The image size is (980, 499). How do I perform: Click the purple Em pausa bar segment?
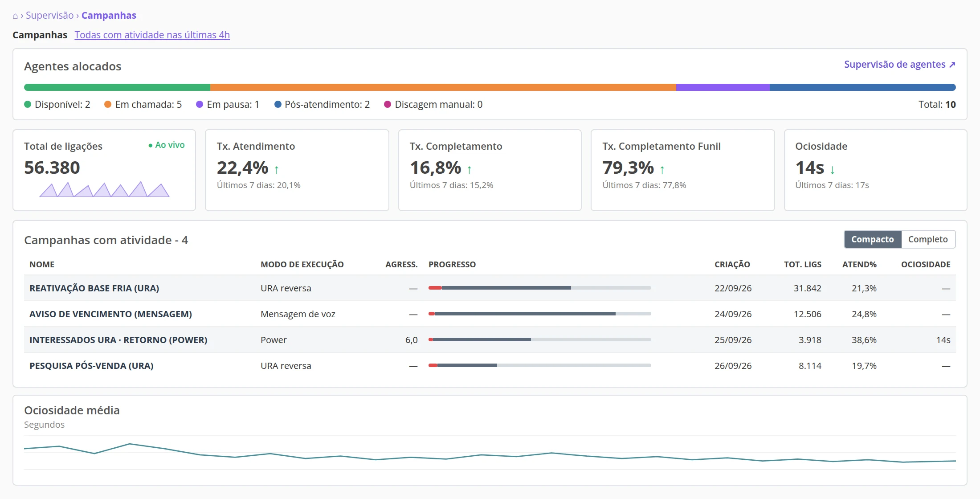pos(723,87)
